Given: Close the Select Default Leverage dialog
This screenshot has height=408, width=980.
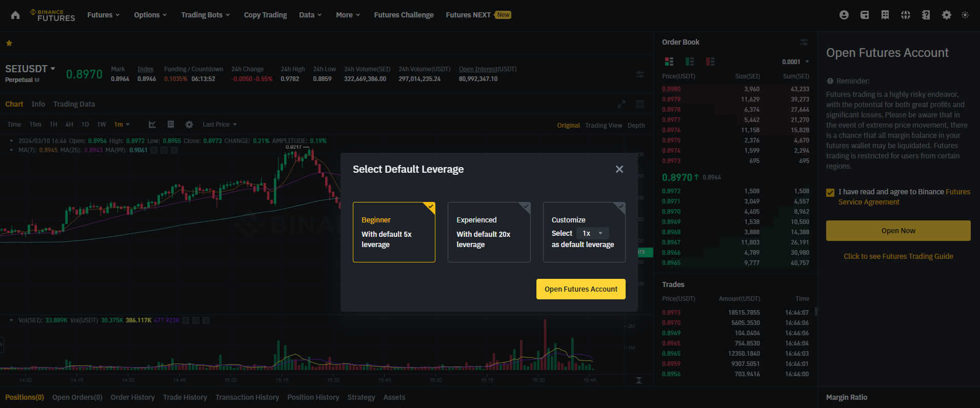Looking at the screenshot, I should (x=619, y=169).
